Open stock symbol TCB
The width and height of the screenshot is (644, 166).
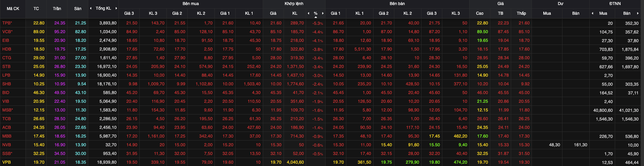(6, 119)
